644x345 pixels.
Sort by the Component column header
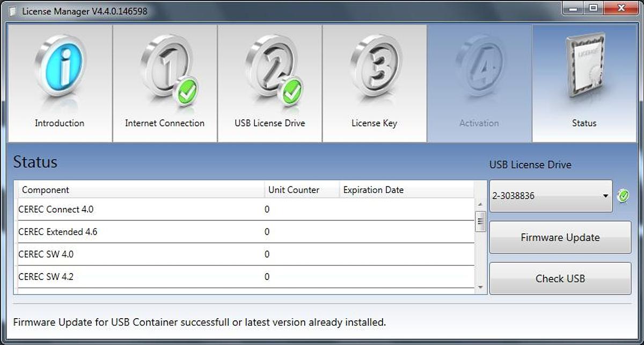coord(140,190)
